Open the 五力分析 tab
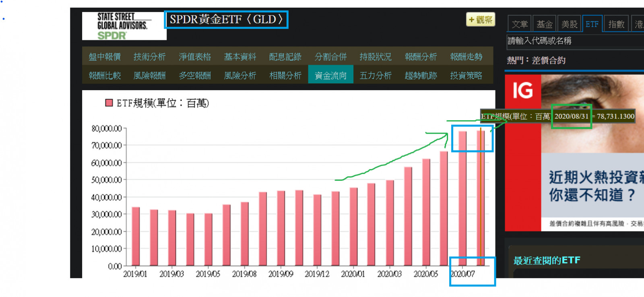The width and height of the screenshot is (644, 297). click(x=376, y=75)
